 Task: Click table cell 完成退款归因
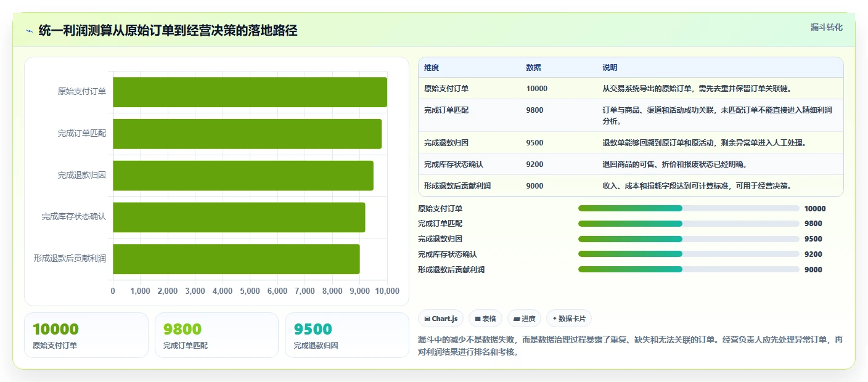pos(446,143)
